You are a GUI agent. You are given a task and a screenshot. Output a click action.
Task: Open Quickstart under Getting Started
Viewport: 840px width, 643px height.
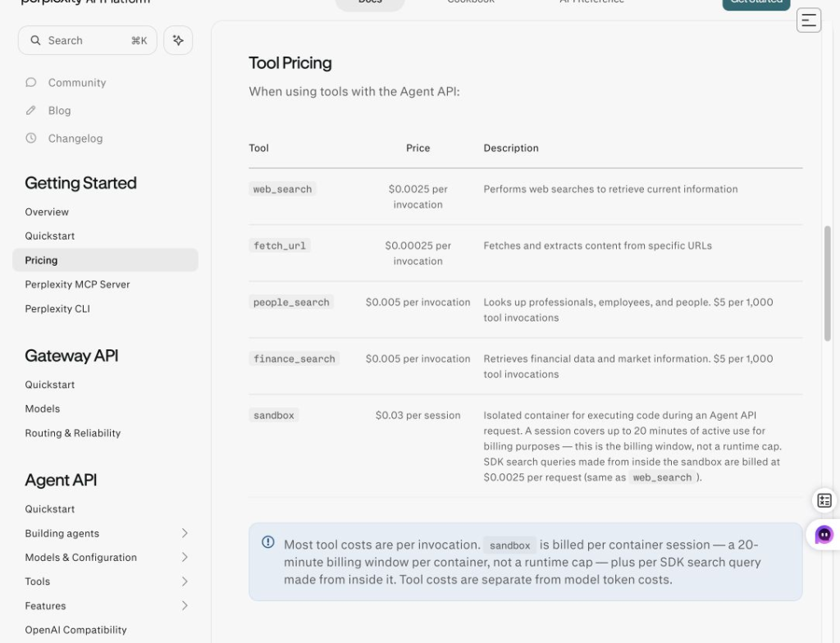pyautogui.click(x=50, y=235)
